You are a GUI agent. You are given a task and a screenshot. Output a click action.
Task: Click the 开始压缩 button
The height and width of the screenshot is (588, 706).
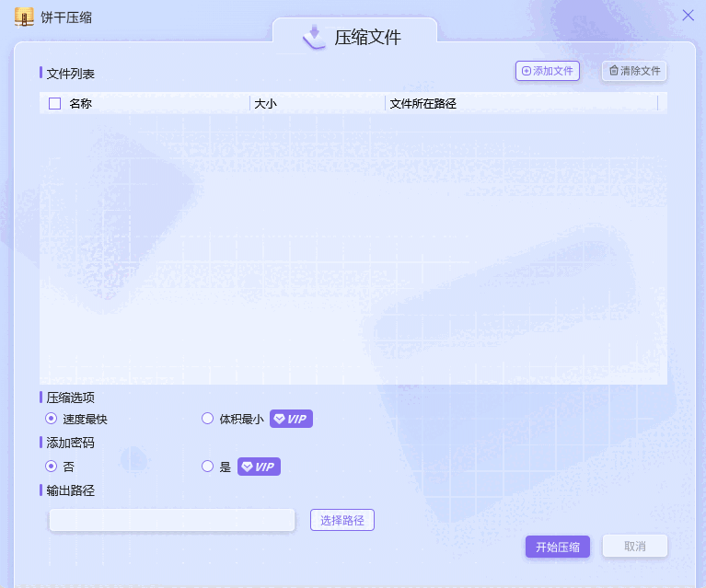558,547
